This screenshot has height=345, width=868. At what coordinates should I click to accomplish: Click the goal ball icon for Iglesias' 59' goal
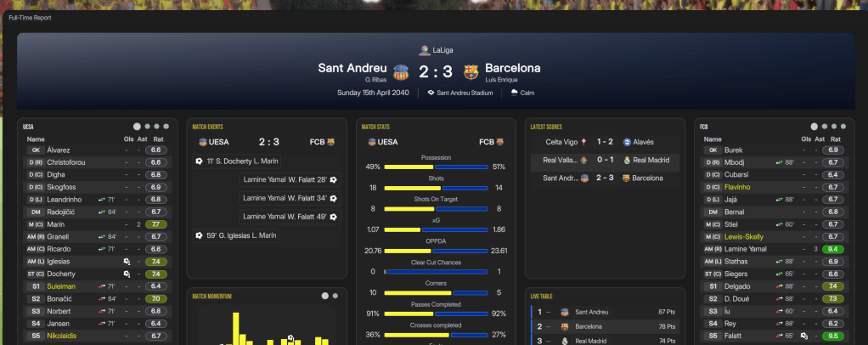click(199, 235)
